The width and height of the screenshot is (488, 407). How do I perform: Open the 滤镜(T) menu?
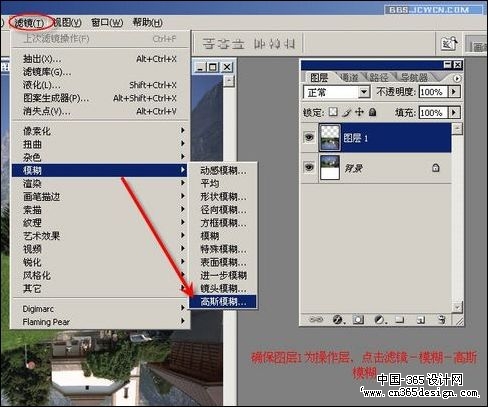[x=30, y=23]
